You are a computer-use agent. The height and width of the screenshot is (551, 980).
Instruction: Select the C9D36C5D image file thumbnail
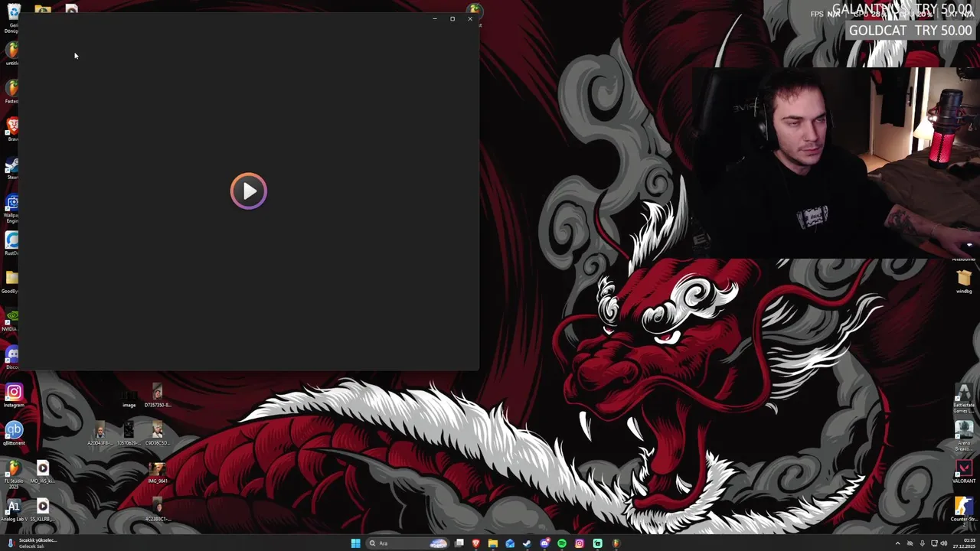158,434
